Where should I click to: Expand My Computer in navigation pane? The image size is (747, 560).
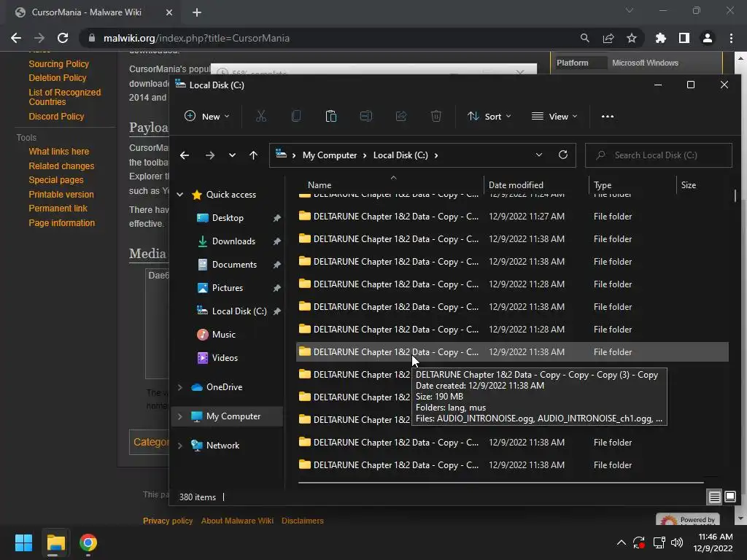180,416
